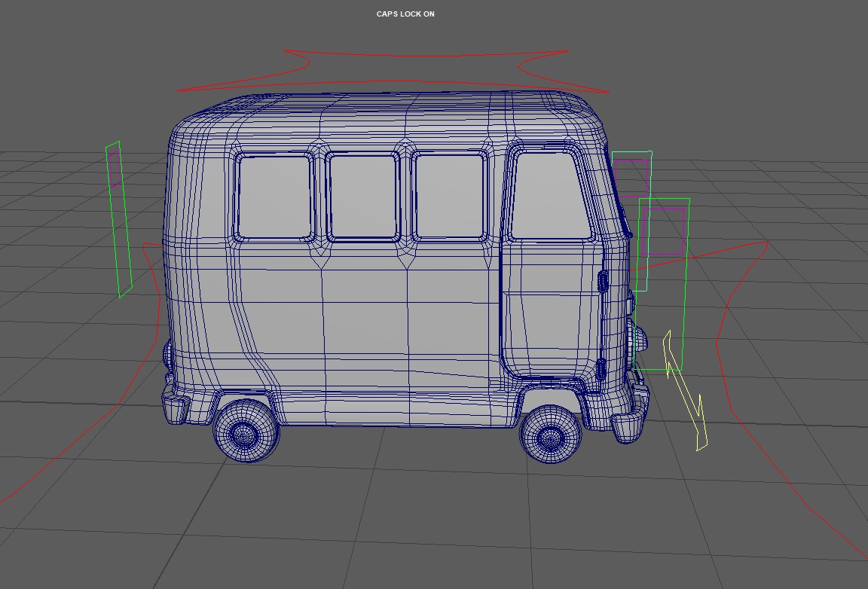The width and height of the screenshot is (868, 589).
Task: Select small purple control inside rear green rectangle
Action: [x=115, y=169]
